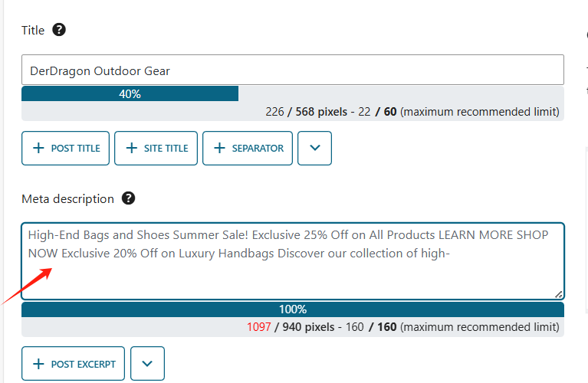Viewport: 588px width, 383px height.
Task: Click the unfilled part of title progress bar
Action: pos(399,94)
